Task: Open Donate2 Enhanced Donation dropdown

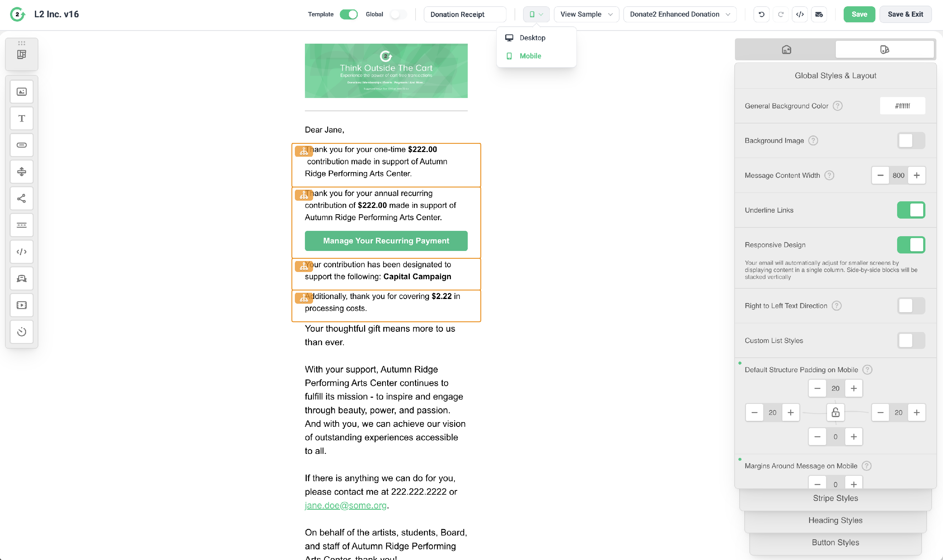Action: coord(679,14)
